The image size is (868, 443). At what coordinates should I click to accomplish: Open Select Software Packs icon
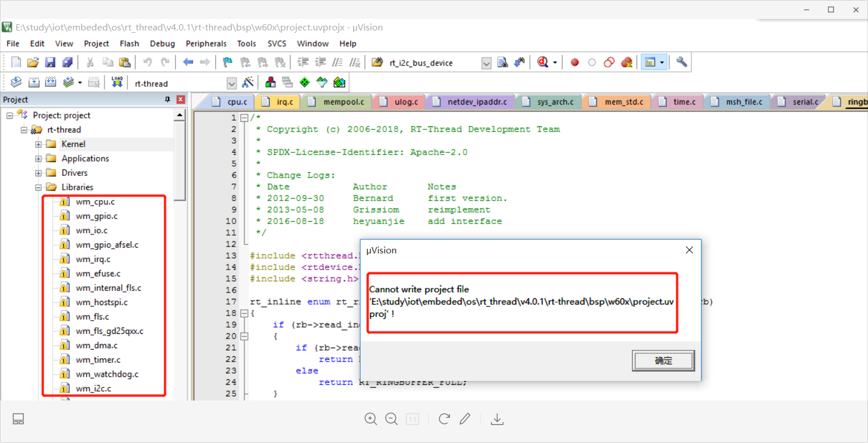click(322, 83)
